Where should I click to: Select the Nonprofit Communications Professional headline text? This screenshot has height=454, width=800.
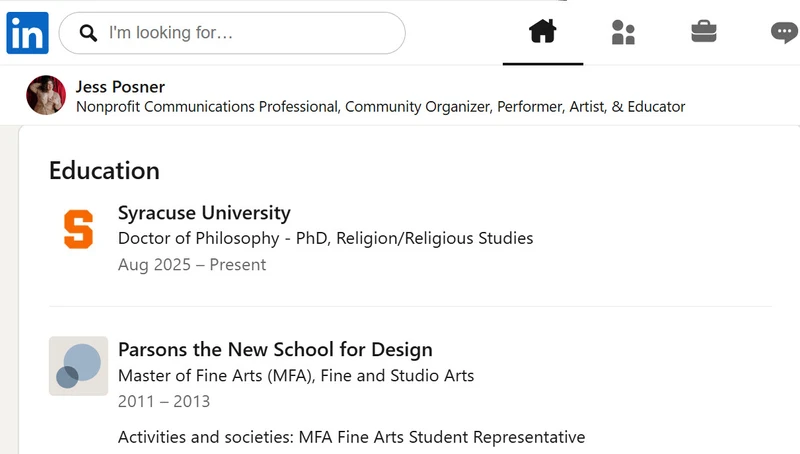pos(381,107)
